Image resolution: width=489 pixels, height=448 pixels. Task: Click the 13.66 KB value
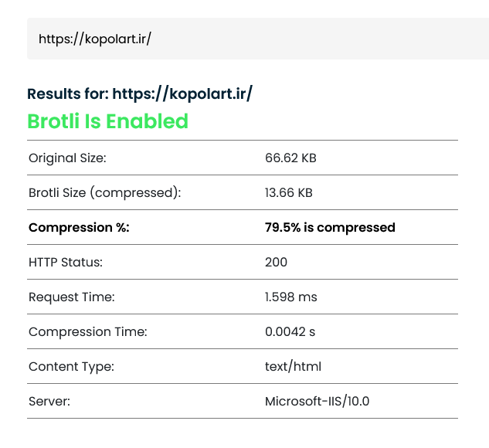pos(289,192)
